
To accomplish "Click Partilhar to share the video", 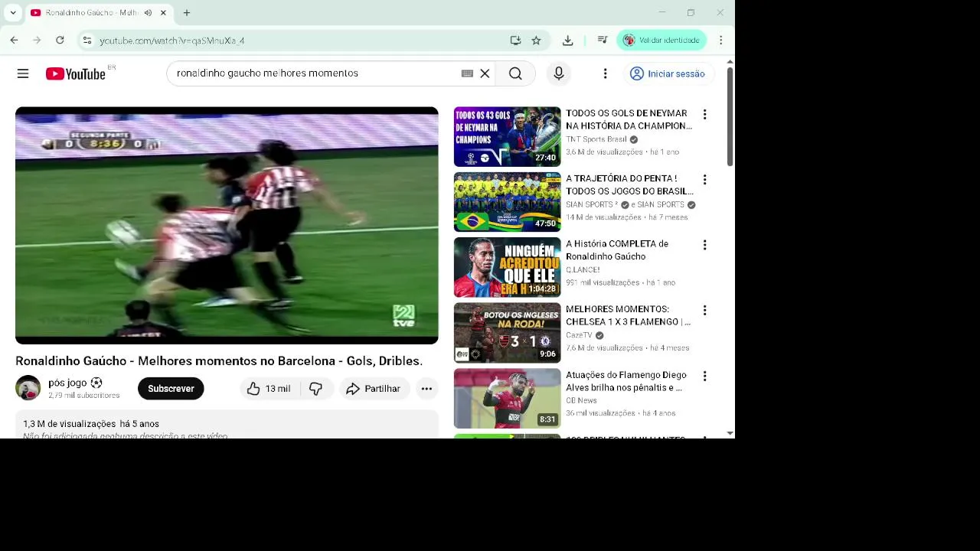I will point(374,389).
